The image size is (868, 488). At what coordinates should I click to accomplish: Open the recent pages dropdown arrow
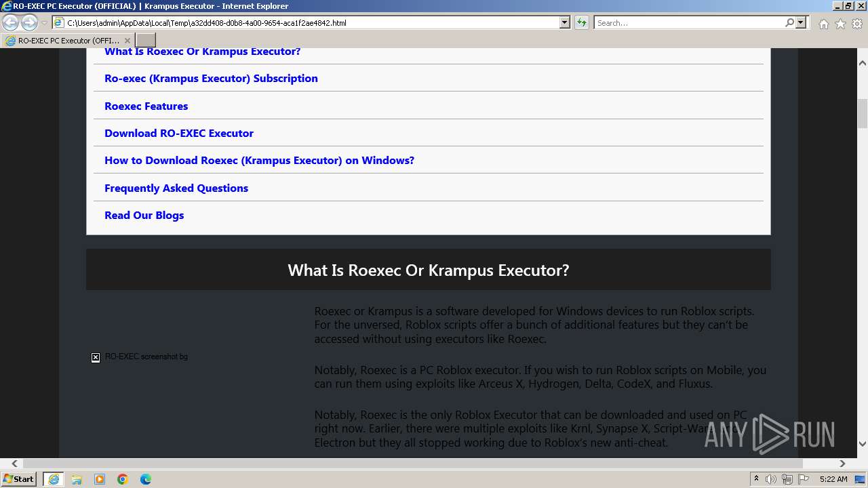point(45,23)
